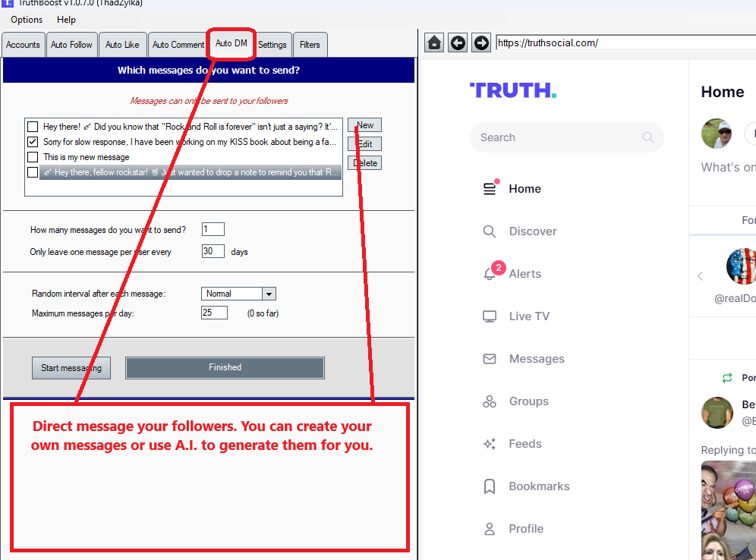The width and height of the screenshot is (756, 560).
Task: Go to Messages envelope icon
Action: click(x=490, y=359)
